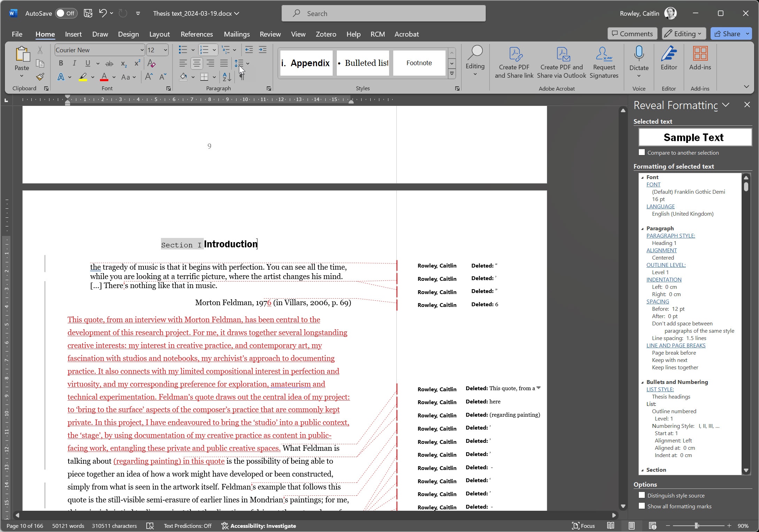Apply strikethrough to text
The image size is (759, 532).
coord(109,63)
